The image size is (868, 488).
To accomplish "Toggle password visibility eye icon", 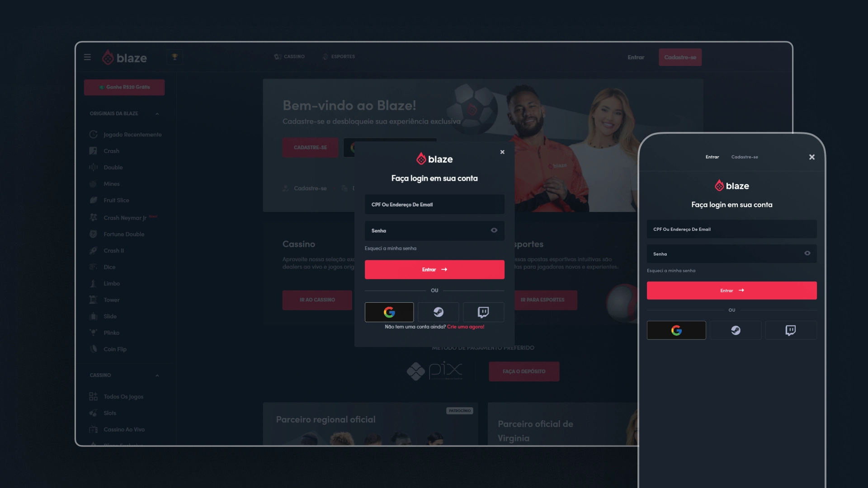I will pos(494,230).
